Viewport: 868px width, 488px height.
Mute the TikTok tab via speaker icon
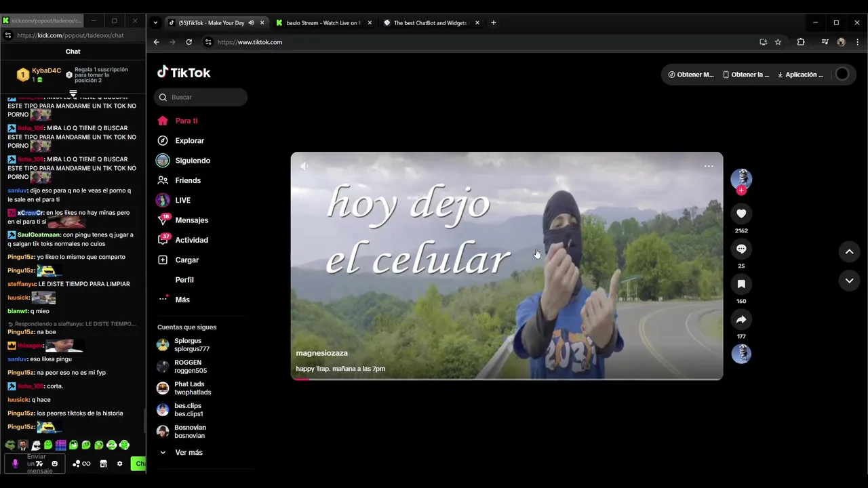coord(252,22)
